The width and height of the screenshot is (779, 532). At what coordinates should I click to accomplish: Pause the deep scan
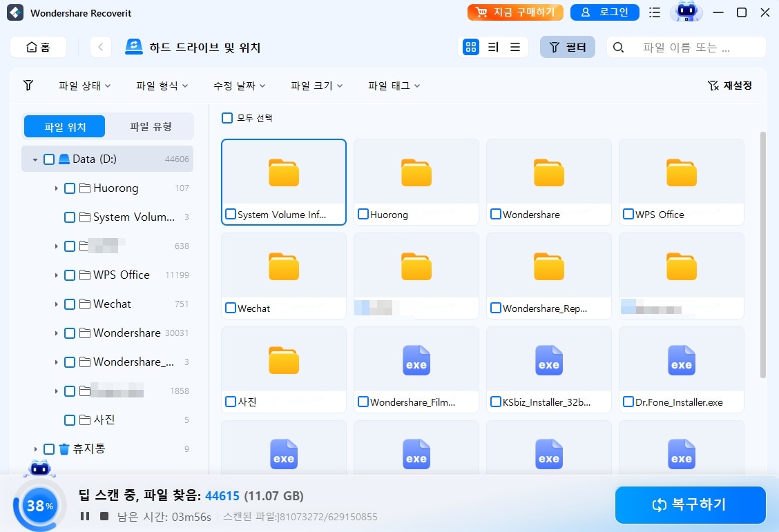(85, 516)
